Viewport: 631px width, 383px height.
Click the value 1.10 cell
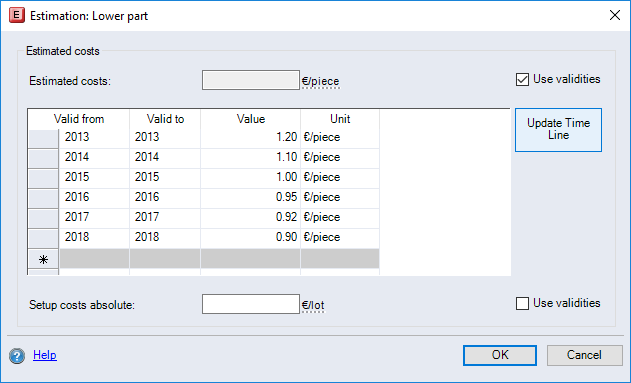pos(251,159)
